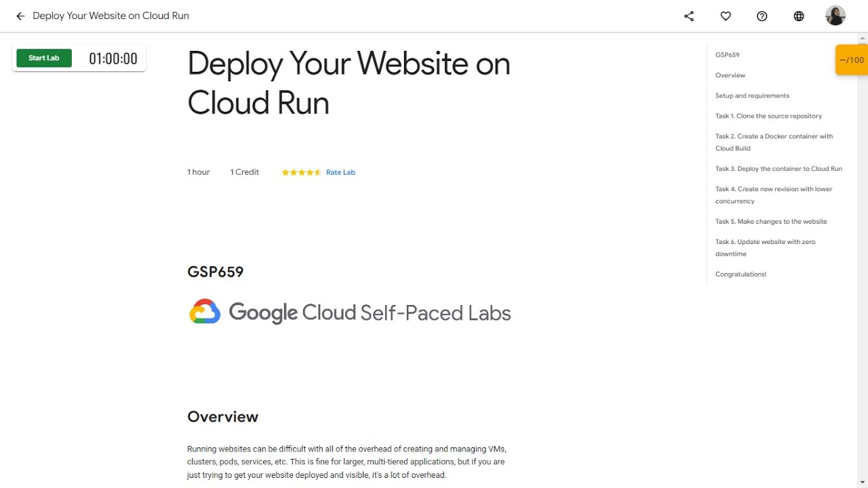The image size is (868, 488).
Task: Click the Google Cloud logo
Action: (205, 312)
